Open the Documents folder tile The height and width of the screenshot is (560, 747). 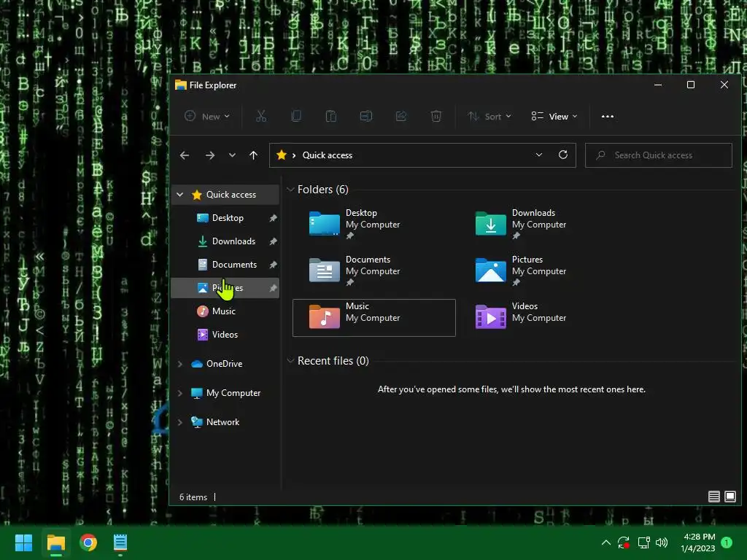[374, 271]
